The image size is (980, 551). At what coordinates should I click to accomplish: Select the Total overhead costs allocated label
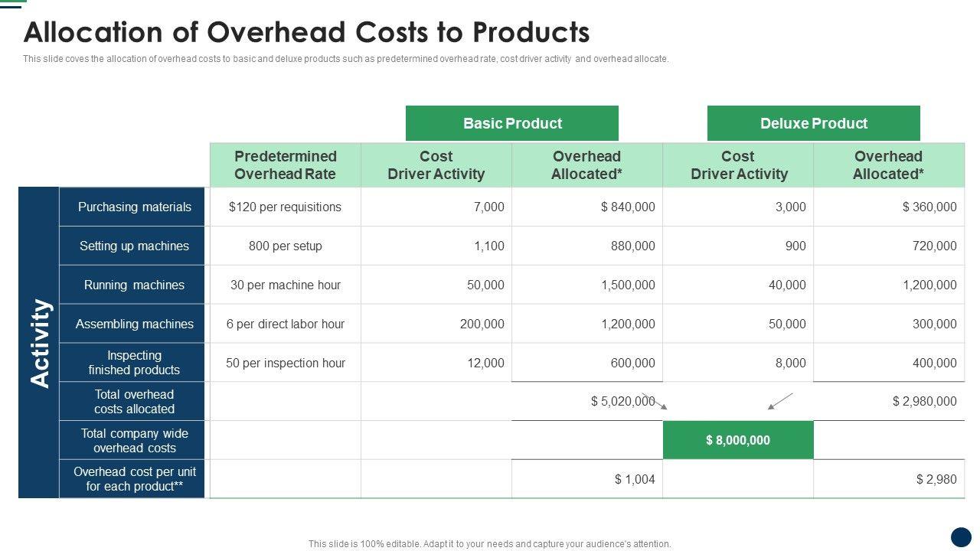tap(134, 402)
